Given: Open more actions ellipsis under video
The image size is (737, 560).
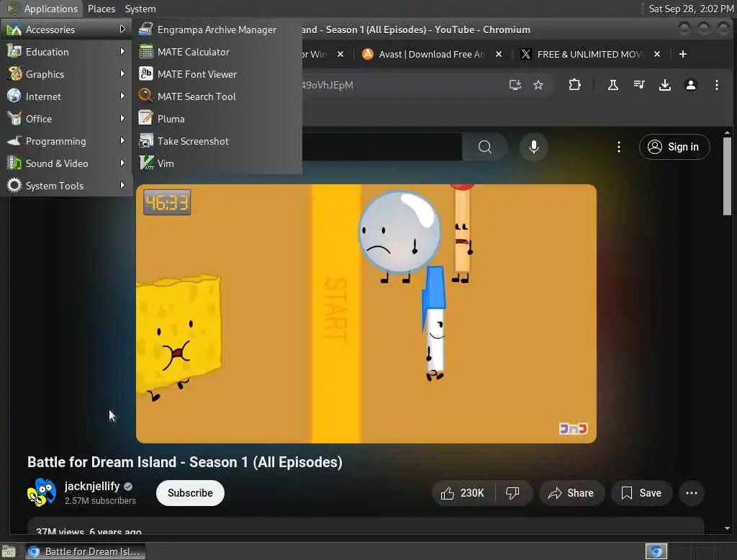Looking at the screenshot, I should click(692, 493).
